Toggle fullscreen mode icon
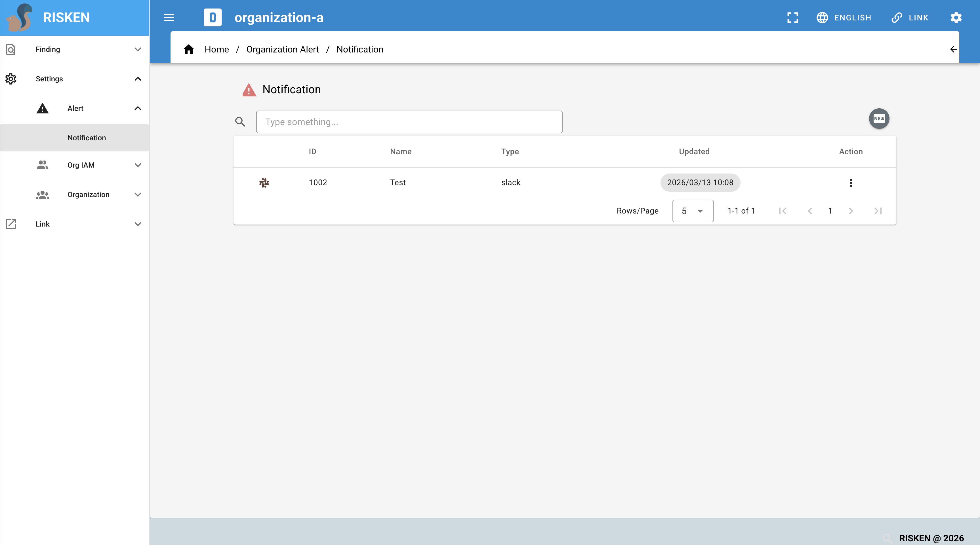The width and height of the screenshot is (980, 545). pos(792,18)
